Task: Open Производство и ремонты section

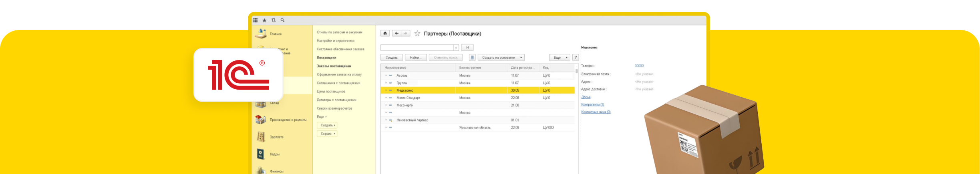Action: [288, 120]
